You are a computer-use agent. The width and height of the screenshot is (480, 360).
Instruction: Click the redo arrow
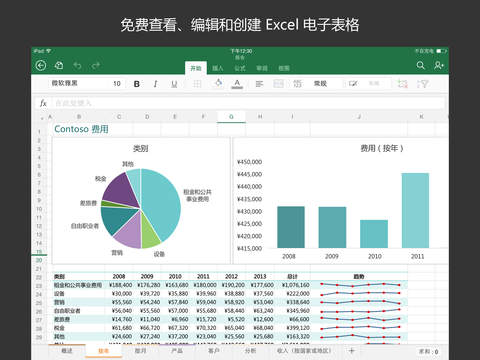pyautogui.click(x=96, y=65)
